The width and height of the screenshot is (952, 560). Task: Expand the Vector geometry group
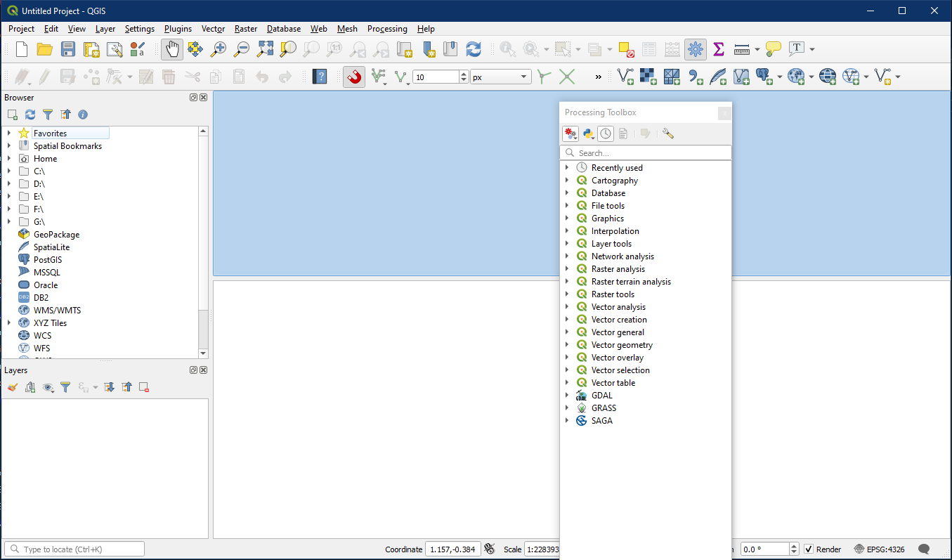(567, 345)
